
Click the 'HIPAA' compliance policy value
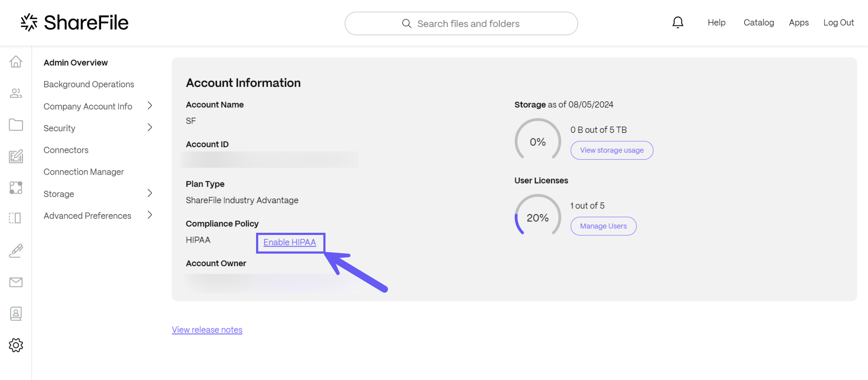tap(198, 240)
